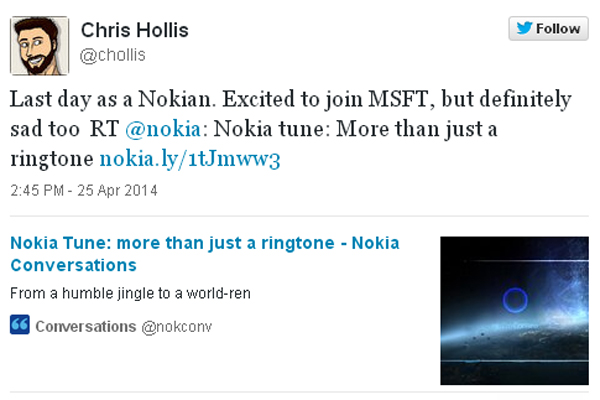The height and width of the screenshot is (400, 600).
Task: Click the bold Conversations source label
Action: (84, 326)
